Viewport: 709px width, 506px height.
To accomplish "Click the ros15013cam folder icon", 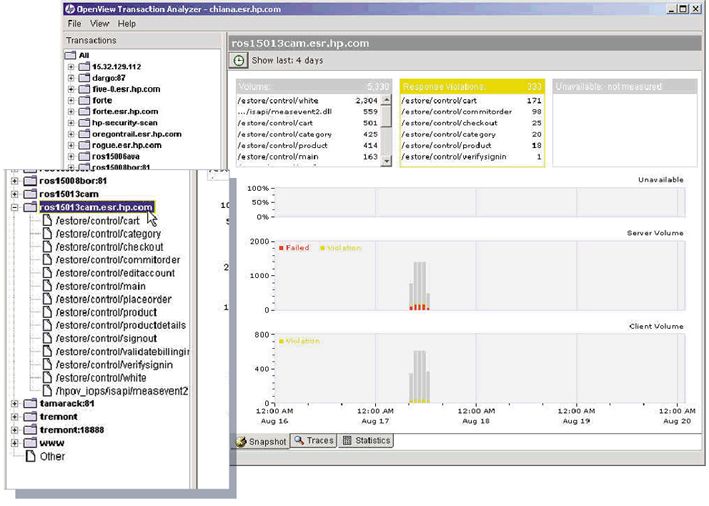I will click(30, 194).
